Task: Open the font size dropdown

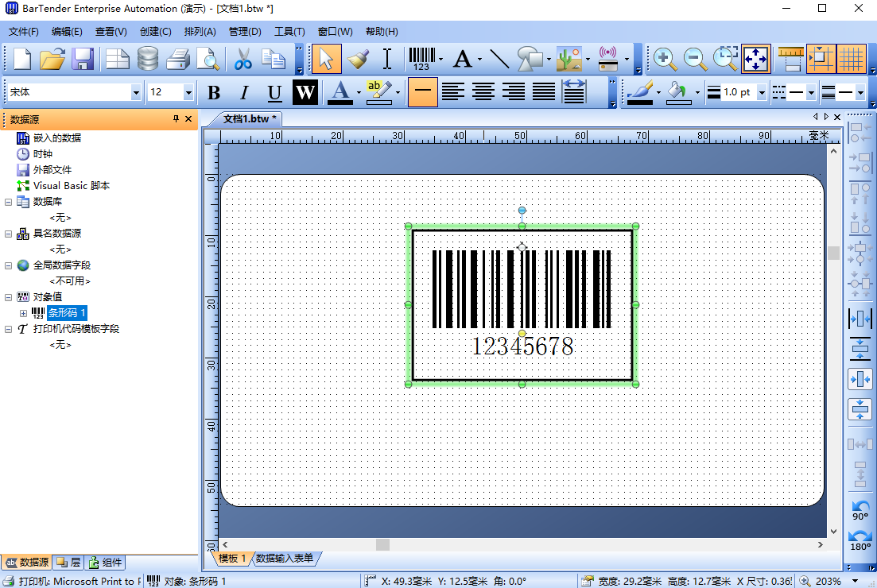Action: tap(188, 92)
